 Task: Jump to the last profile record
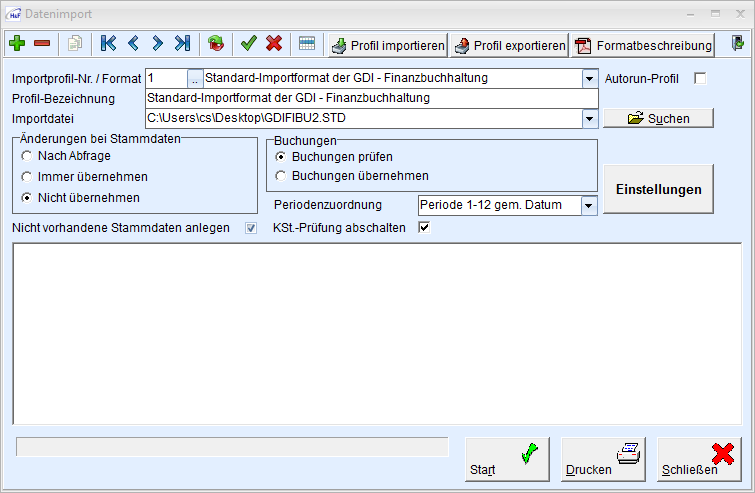(x=182, y=43)
